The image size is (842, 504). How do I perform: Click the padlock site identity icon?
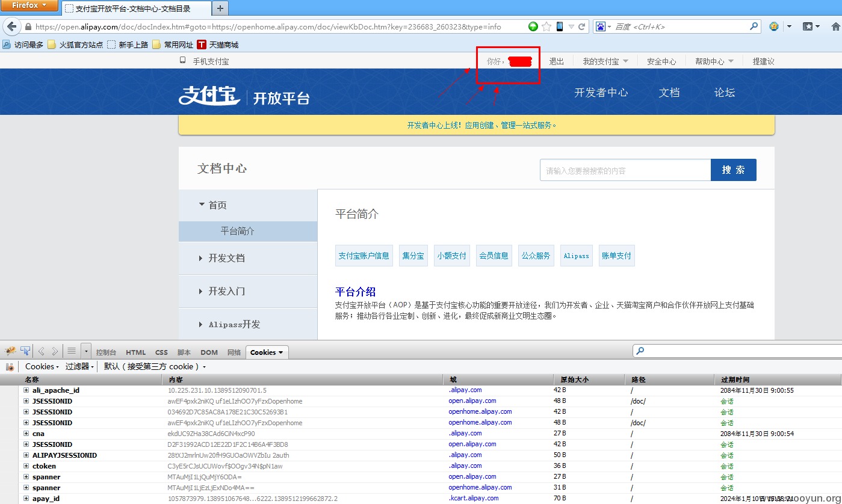tap(28, 26)
